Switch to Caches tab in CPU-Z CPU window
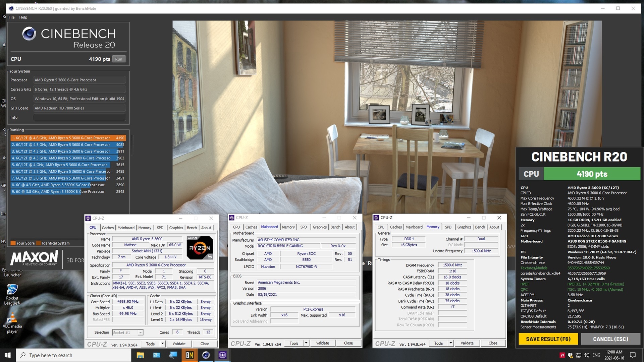Viewport: 644px width, 362px height. pos(108,228)
